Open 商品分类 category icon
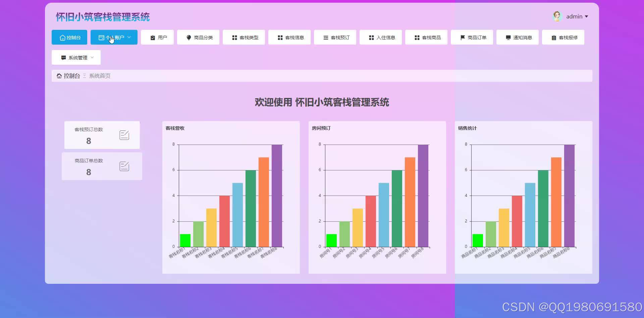Screen dimensions: 644x318 189,37
